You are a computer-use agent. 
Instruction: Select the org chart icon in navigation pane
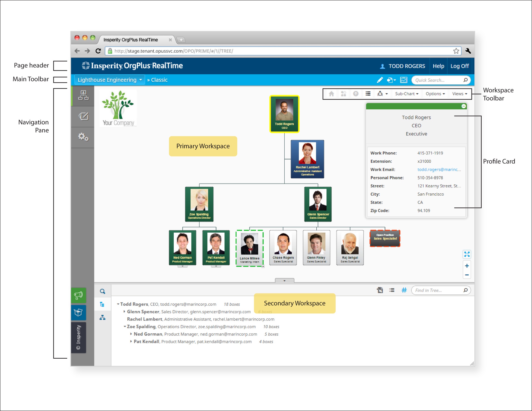click(x=84, y=95)
